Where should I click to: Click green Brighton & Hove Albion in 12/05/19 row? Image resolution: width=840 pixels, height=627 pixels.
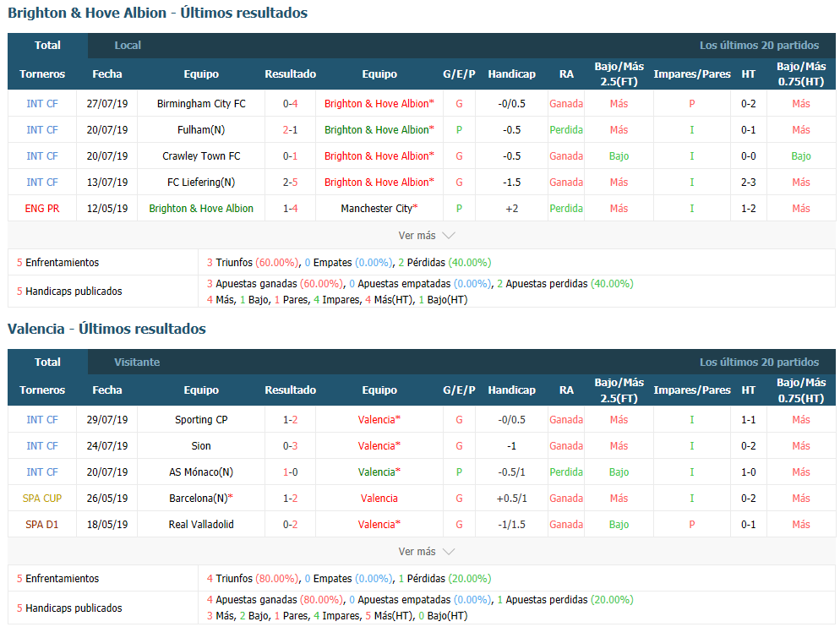pos(201,209)
